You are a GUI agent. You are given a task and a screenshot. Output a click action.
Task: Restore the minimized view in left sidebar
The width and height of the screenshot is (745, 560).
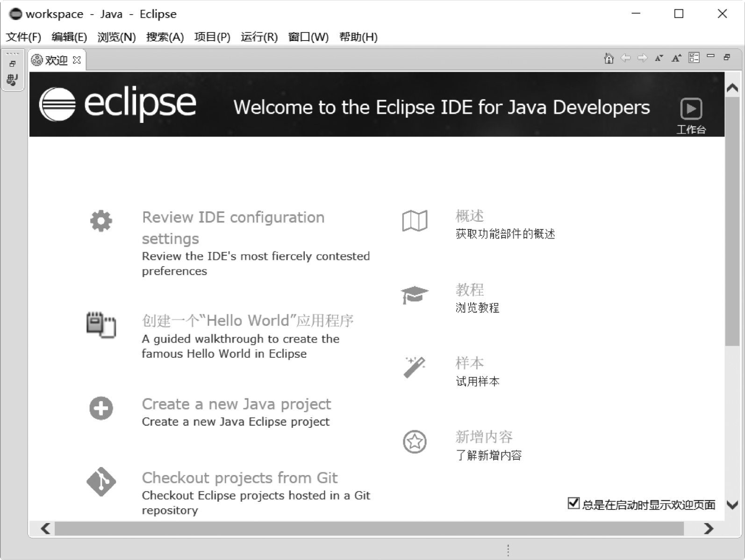13,64
